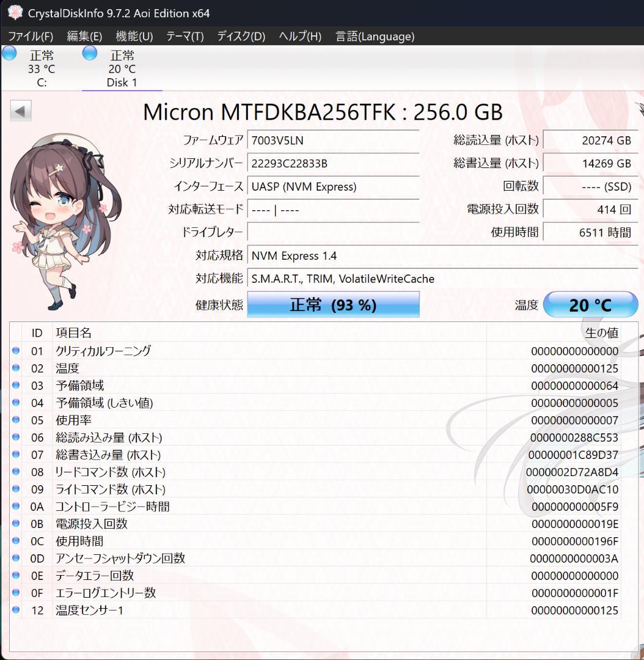The image size is (644, 660).
Task: Click the 生の値 column header
Action: point(554,332)
